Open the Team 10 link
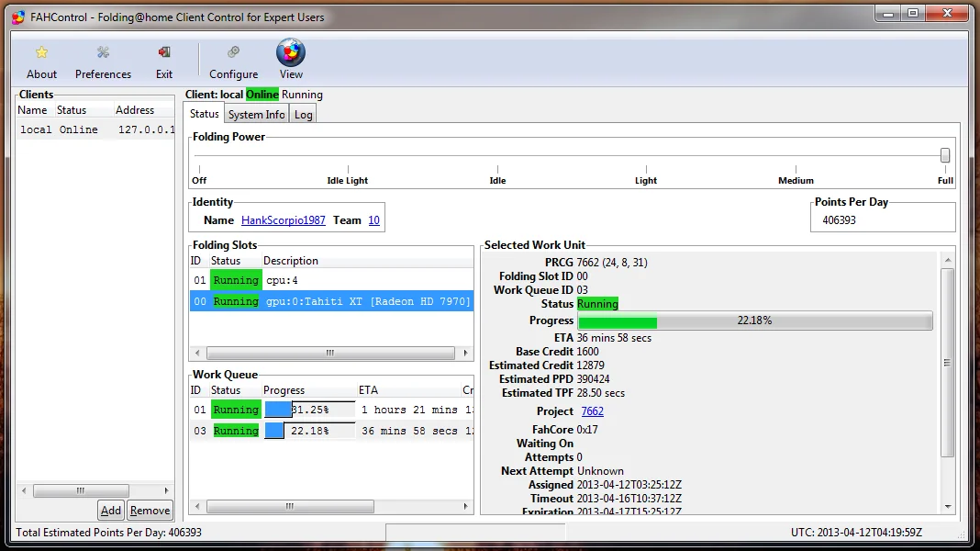Viewport: 980px width, 551px height. pyautogui.click(x=373, y=220)
